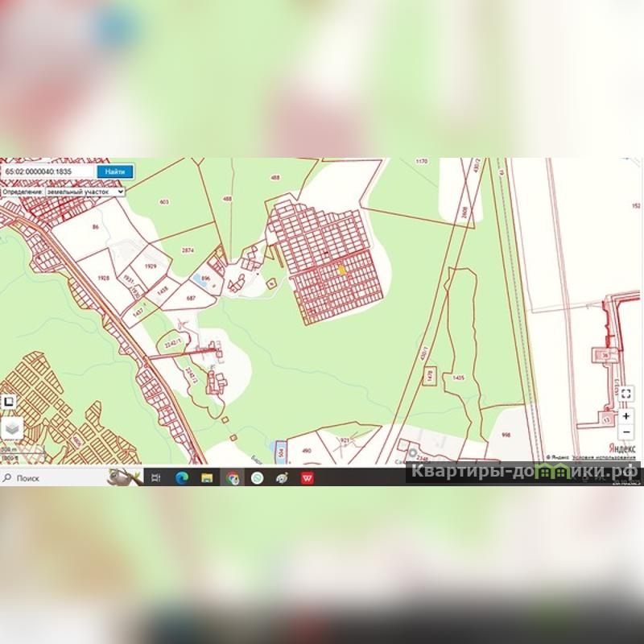
Task: Click the cadastral number input field
Action: (47, 171)
